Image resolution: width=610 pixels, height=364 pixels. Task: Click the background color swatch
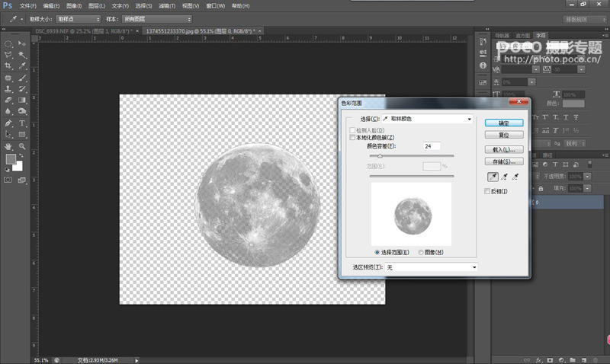(18, 166)
